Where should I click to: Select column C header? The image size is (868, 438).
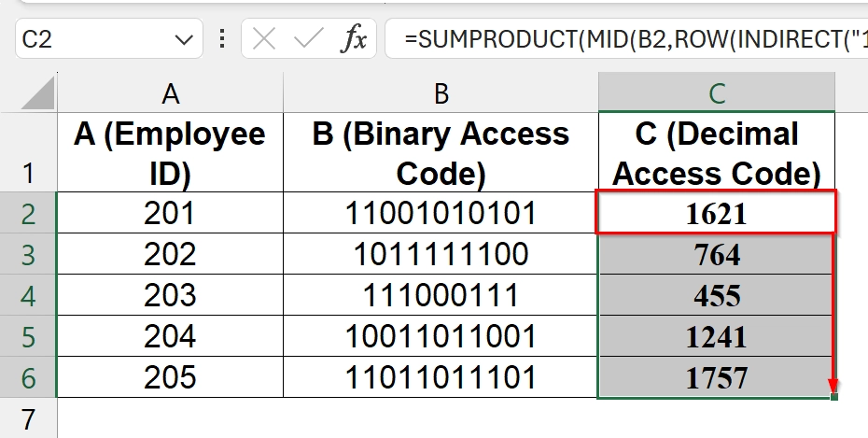tap(716, 93)
